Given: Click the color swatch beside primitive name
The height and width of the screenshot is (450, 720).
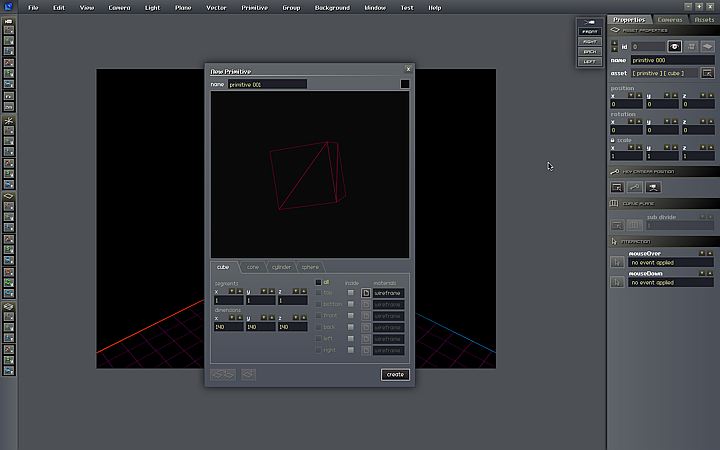Looking at the screenshot, I should click(405, 84).
